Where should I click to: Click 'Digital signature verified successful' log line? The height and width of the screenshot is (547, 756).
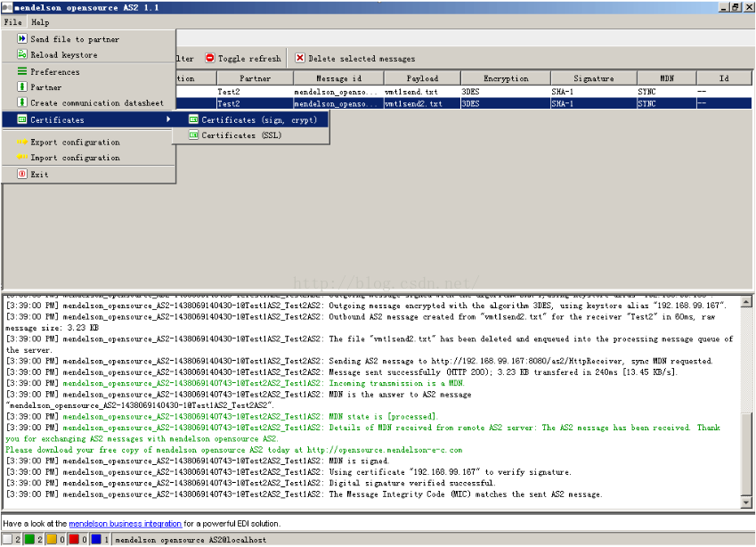coord(251,483)
